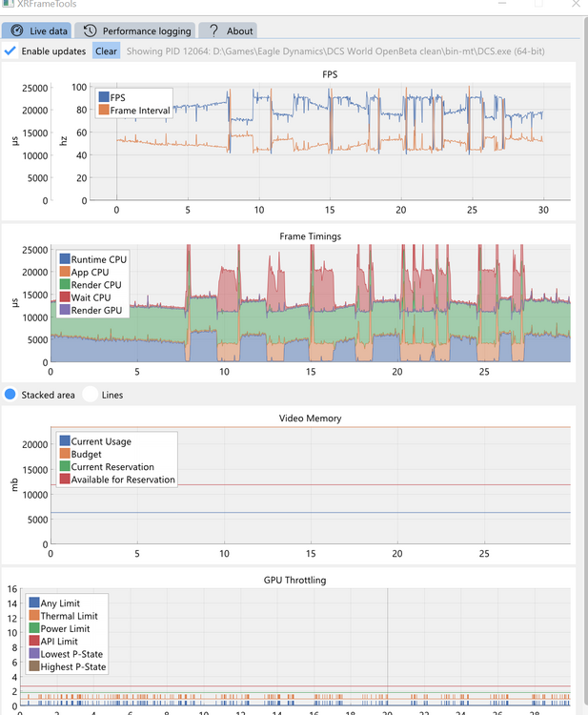This screenshot has height=715, width=588.
Task: Select the Stacked area radio button
Action: pyautogui.click(x=10, y=395)
